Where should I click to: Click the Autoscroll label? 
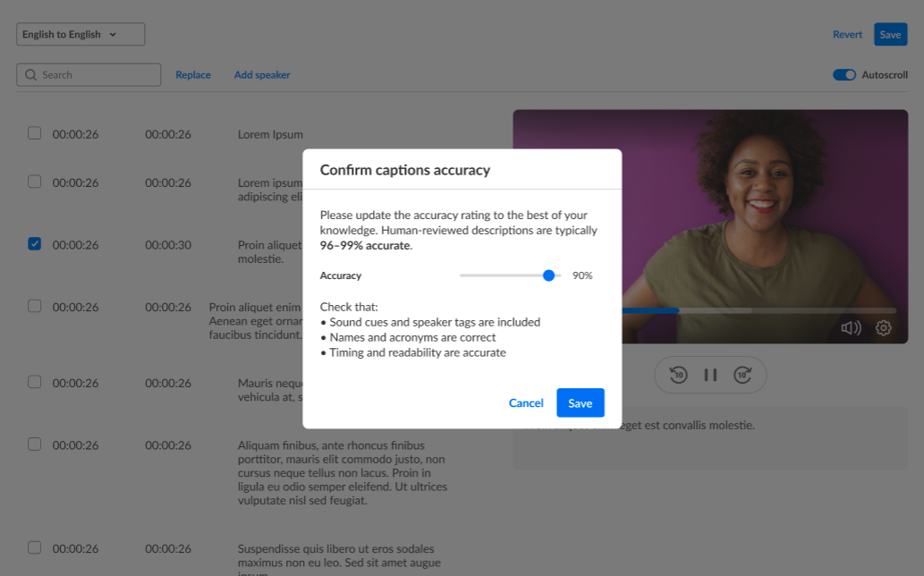pyautogui.click(x=885, y=75)
